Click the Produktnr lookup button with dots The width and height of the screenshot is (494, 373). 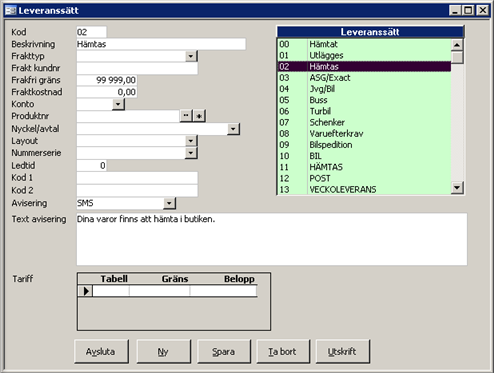coord(186,116)
